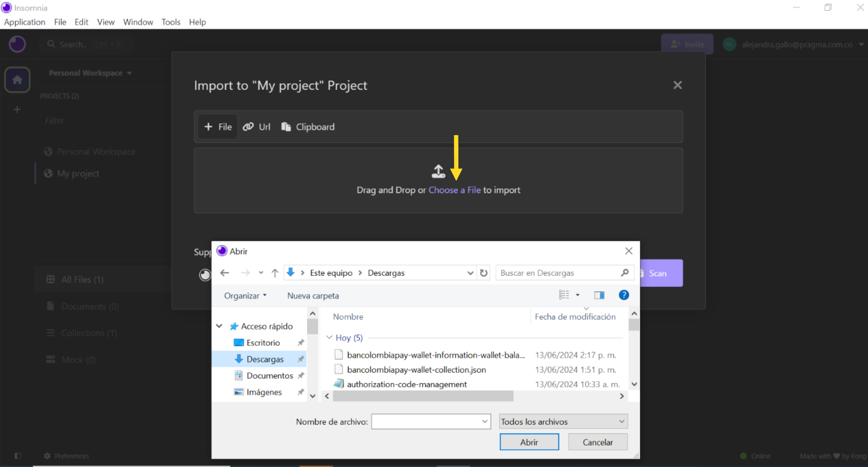Image resolution: width=868 pixels, height=467 pixels.
Task: Select the Url import tab
Action: tap(257, 127)
